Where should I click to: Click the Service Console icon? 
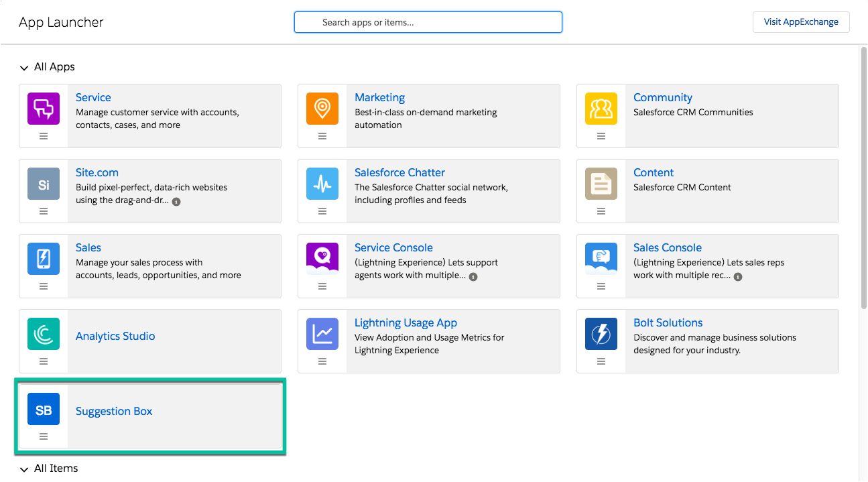322,259
